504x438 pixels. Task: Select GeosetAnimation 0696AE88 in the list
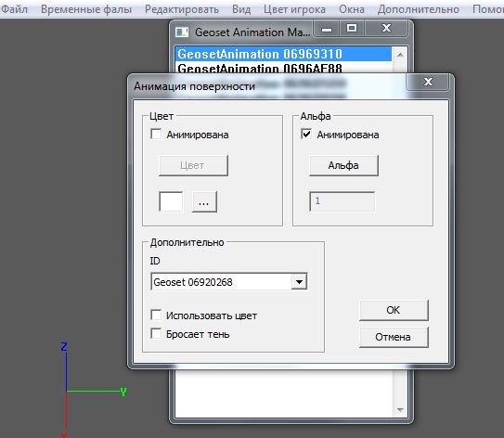tap(283, 67)
